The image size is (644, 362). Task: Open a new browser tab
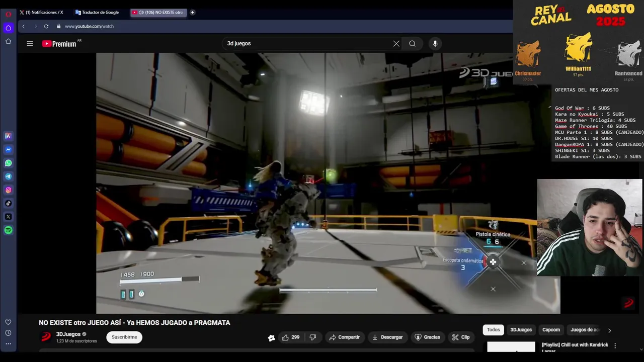[x=192, y=13]
